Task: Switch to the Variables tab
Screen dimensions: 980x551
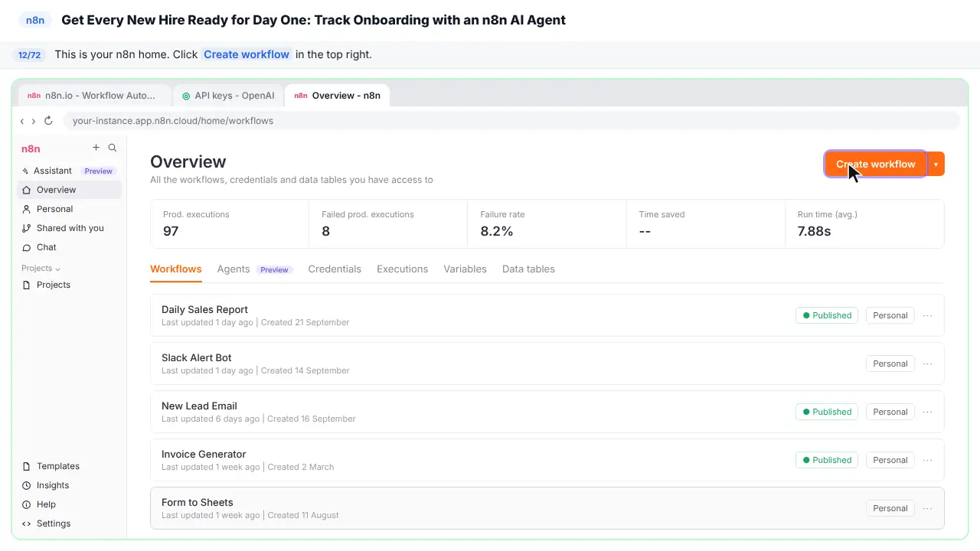Action: [465, 269]
